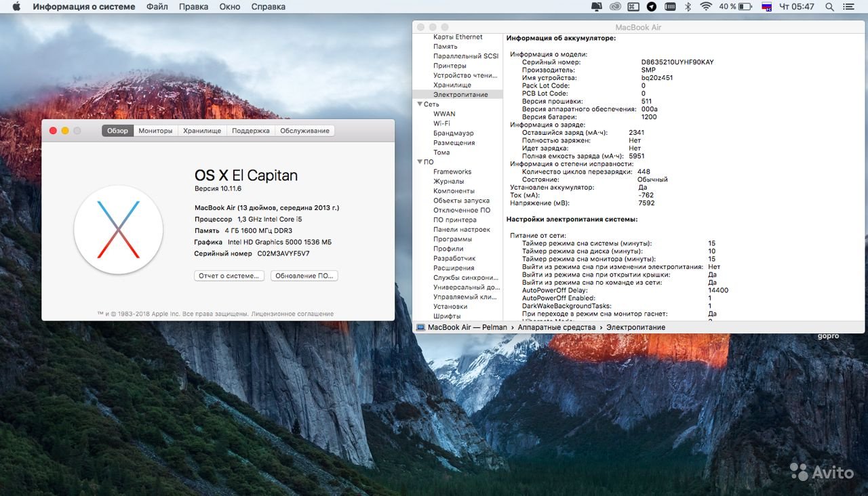Select "Панели настроек" in the sidebar
The image size is (868, 496).
[x=462, y=230]
